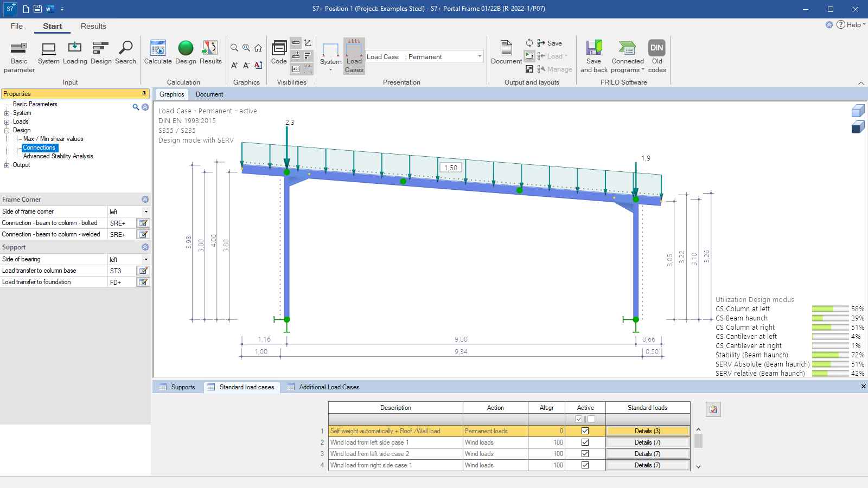Expand the Loads tree node
This screenshot has width=868, height=488.
tap(7, 122)
